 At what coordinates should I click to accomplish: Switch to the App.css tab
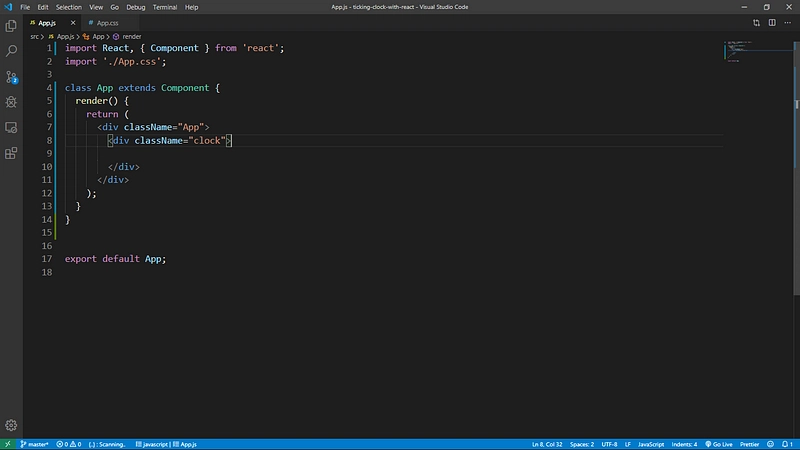coord(107,23)
